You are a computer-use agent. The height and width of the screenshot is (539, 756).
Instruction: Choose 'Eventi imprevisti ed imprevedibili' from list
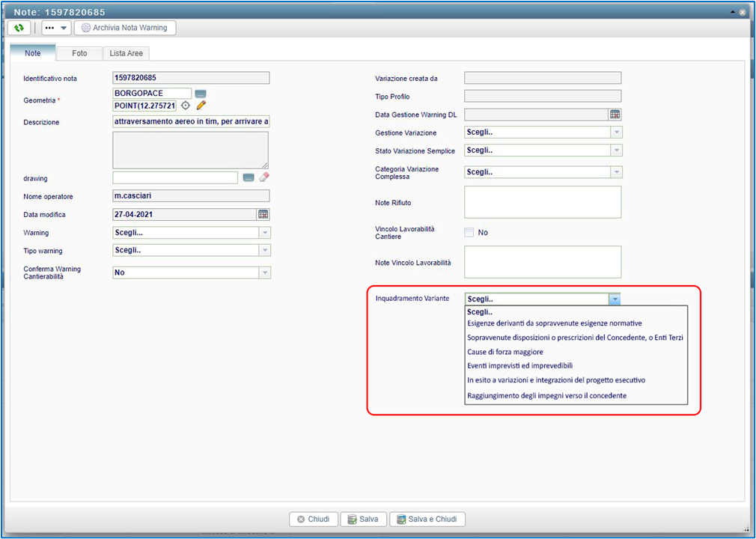[x=519, y=366]
